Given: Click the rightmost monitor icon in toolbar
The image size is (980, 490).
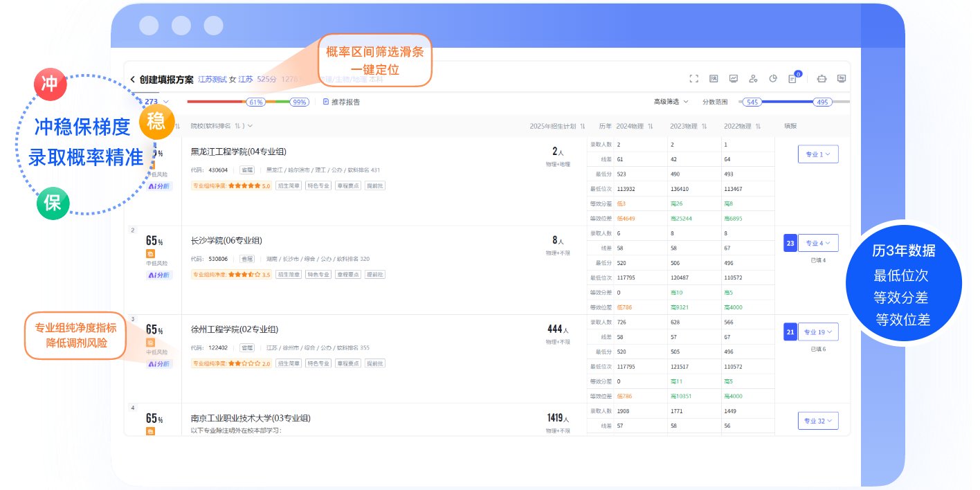Looking at the screenshot, I should [842, 79].
